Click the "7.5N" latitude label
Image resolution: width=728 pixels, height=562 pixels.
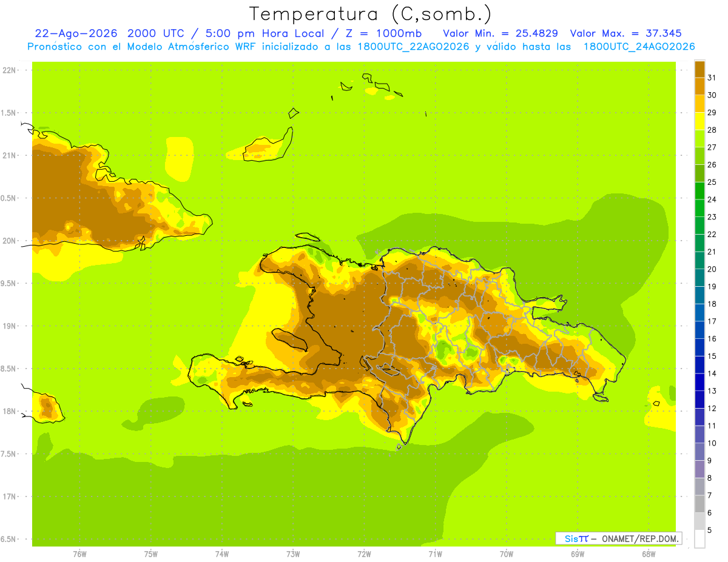[9, 454]
